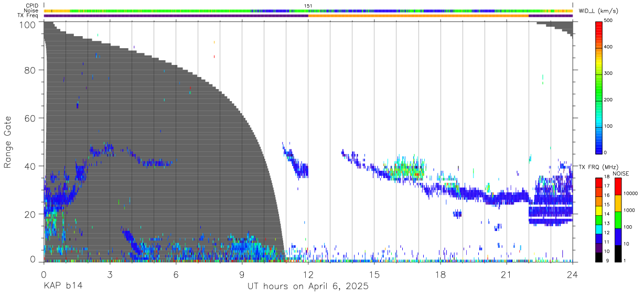644x297 pixels.
Task: Click the 18 MHz red frequency swatch
Action: pyautogui.click(x=599, y=182)
